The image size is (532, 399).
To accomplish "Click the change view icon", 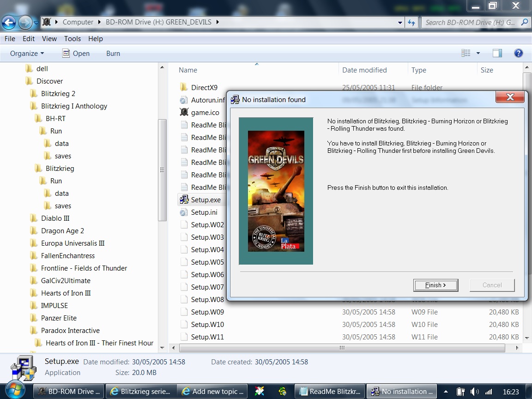I will [x=466, y=53].
